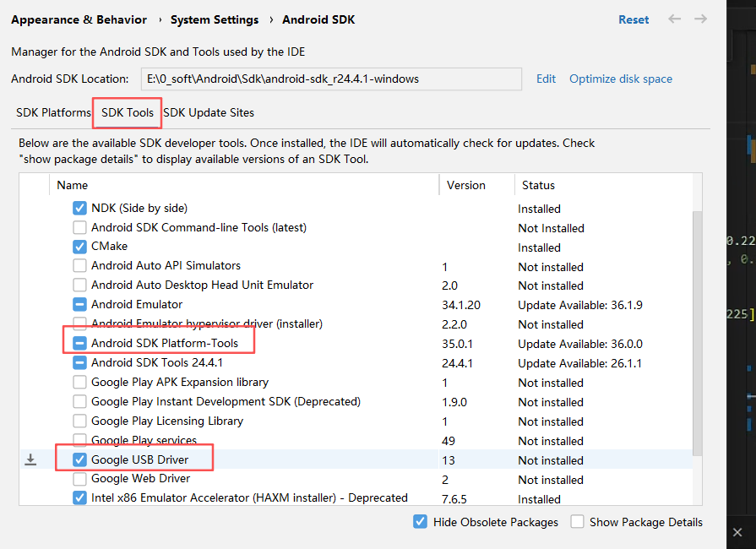Click the download icon beside Google USB Driver
The image size is (756, 549).
pos(30,459)
